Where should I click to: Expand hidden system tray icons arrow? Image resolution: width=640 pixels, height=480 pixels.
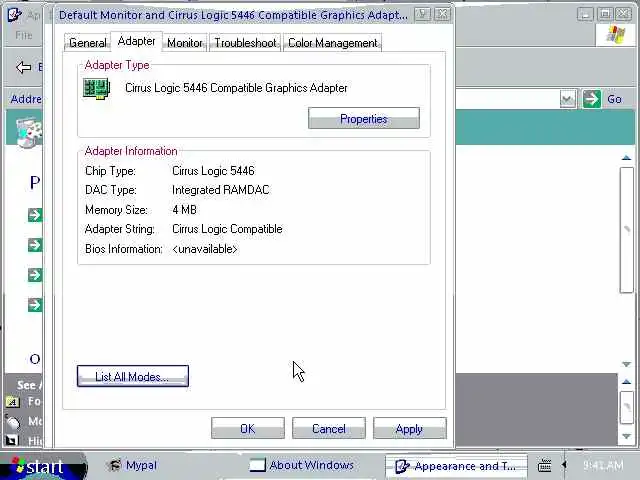coord(564,464)
